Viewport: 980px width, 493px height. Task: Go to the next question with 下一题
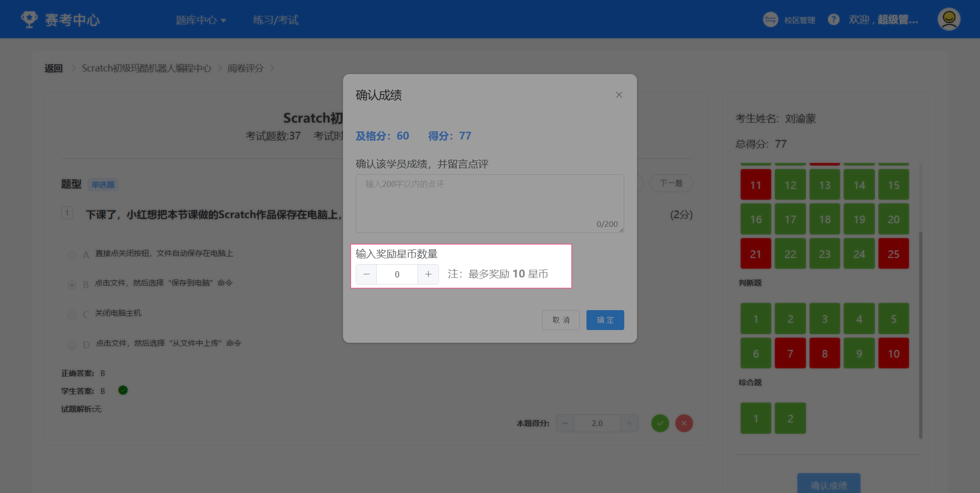671,183
